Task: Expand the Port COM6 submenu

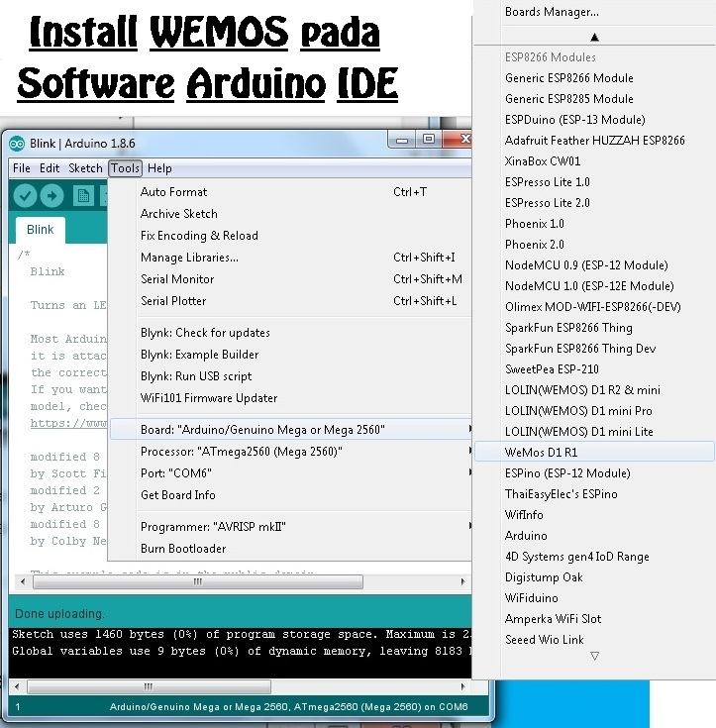Action: point(290,473)
